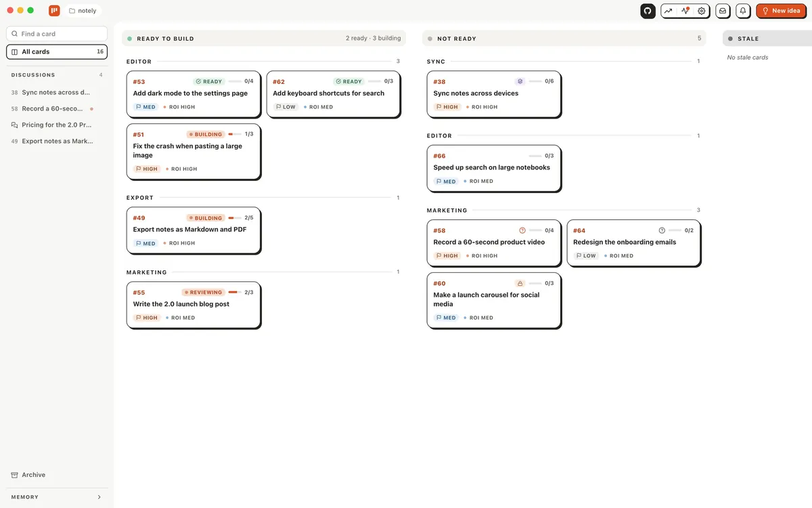Click the MED priority flag on card #66
The height and width of the screenshot is (508, 812).
[446, 182]
